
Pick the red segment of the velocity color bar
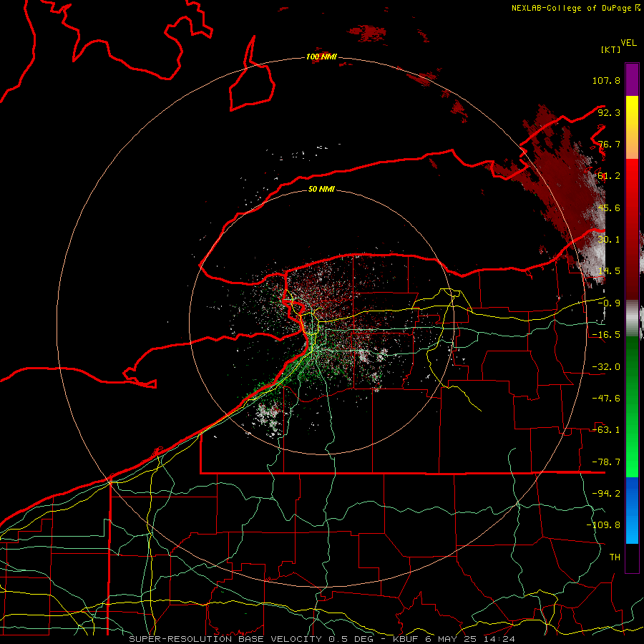[632, 229]
